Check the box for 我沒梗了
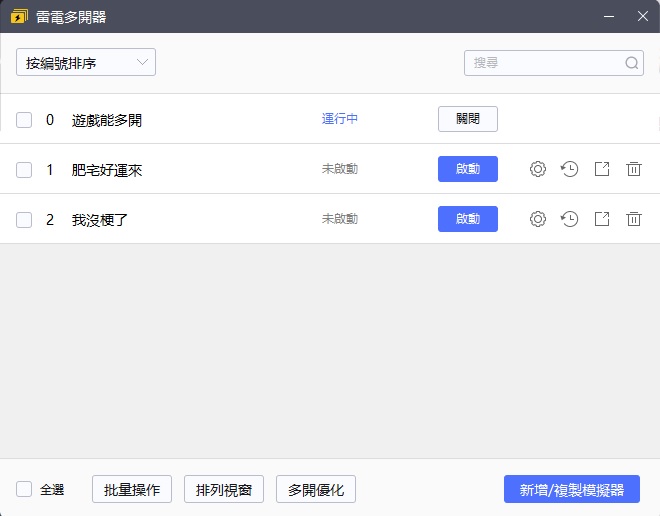The width and height of the screenshot is (660, 516). point(24,220)
